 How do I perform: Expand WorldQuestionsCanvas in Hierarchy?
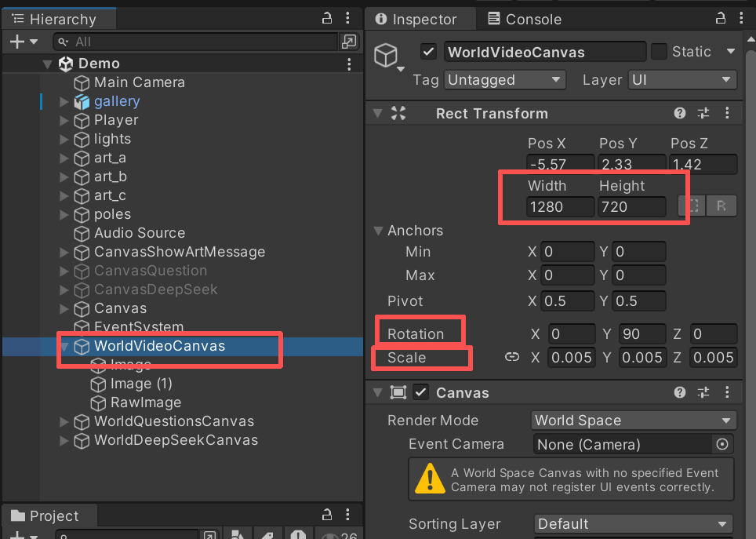click(64, 421)
